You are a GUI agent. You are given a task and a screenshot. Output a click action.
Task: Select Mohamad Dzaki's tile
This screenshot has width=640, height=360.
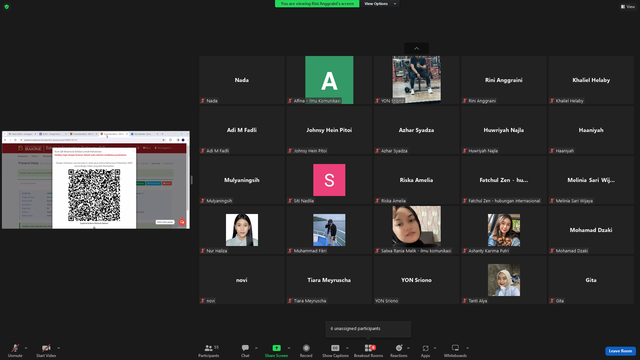pos(591,230)
